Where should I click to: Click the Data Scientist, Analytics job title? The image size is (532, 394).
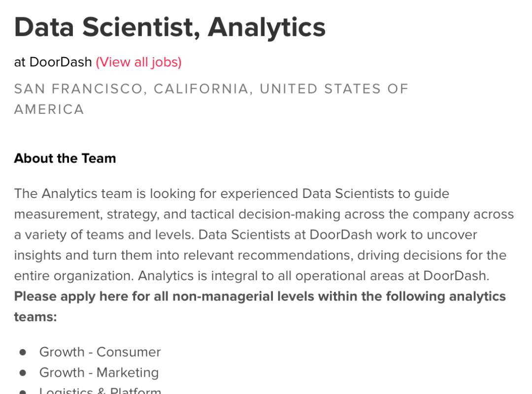[x=169, y=27]
